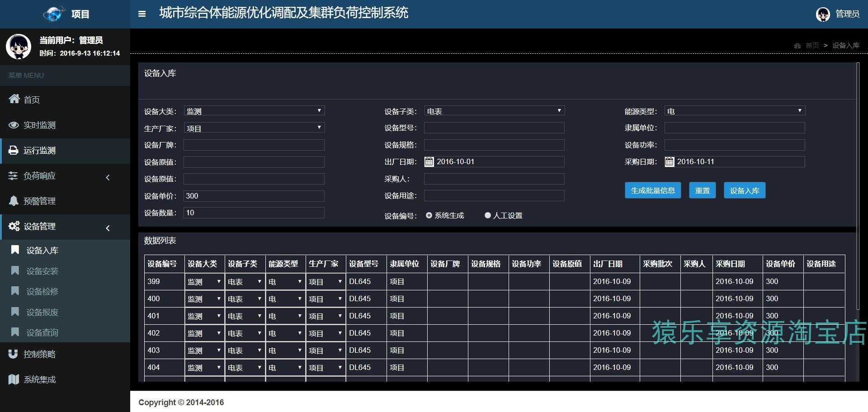This screenshot has height=412, width=868.
Task: Toggle the hamburger sidebar menu icon
Action: pyautogui.click(x=142, y=14)
